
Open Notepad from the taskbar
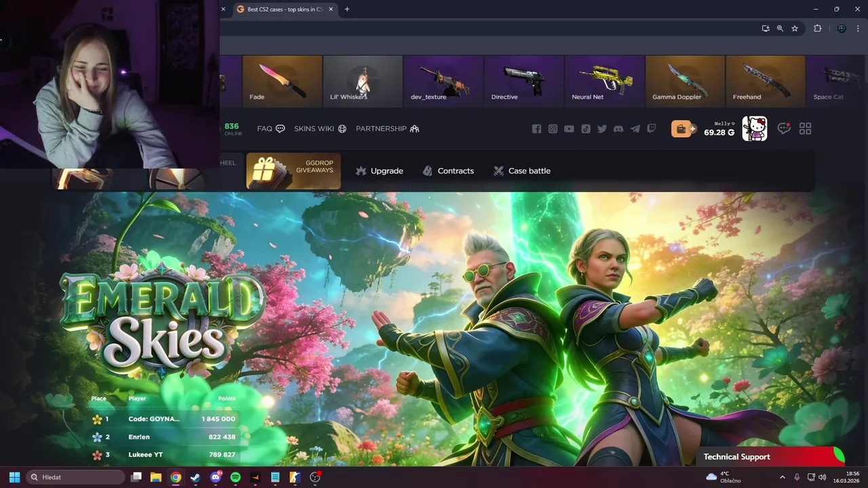click(x=275, y=477)
